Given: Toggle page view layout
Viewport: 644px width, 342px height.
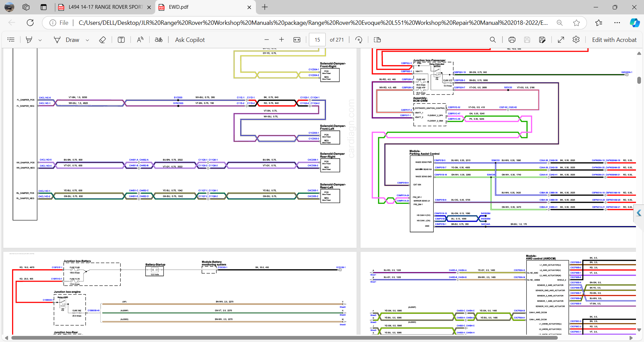Looking at the screenshot, I should tap(377, 40).
